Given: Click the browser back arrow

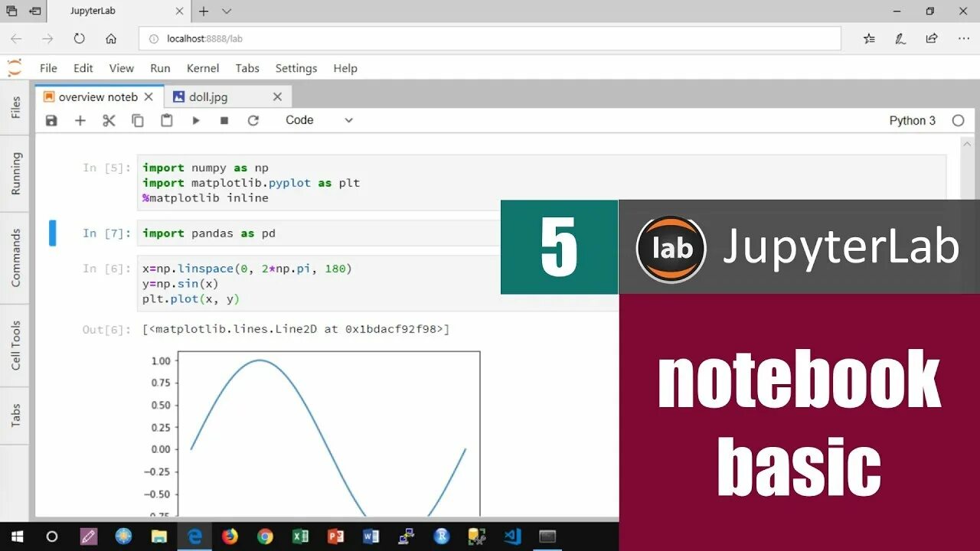Looking at the screenshot, I should pos(16,38).
